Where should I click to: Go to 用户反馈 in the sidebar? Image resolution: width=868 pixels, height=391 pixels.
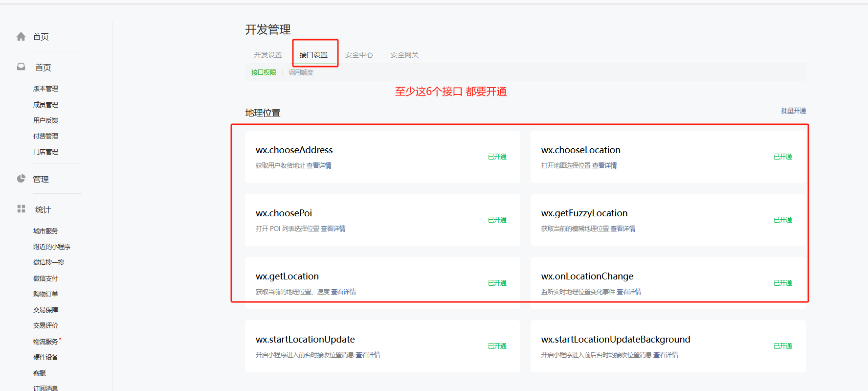point(45,120)
